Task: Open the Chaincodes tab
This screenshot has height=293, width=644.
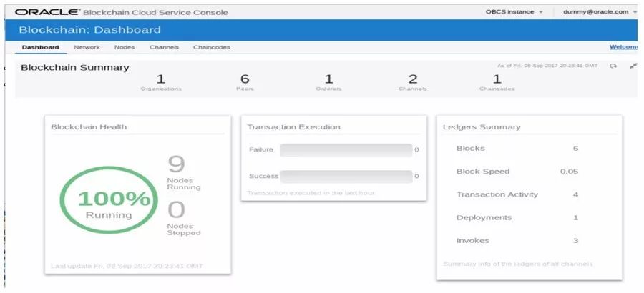Action: (212, 47)
